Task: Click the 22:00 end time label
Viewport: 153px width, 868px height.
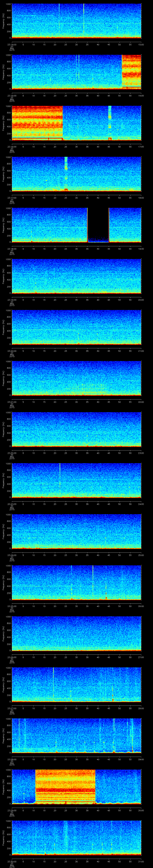Action: pyautogui.click(x=141, y=402)
